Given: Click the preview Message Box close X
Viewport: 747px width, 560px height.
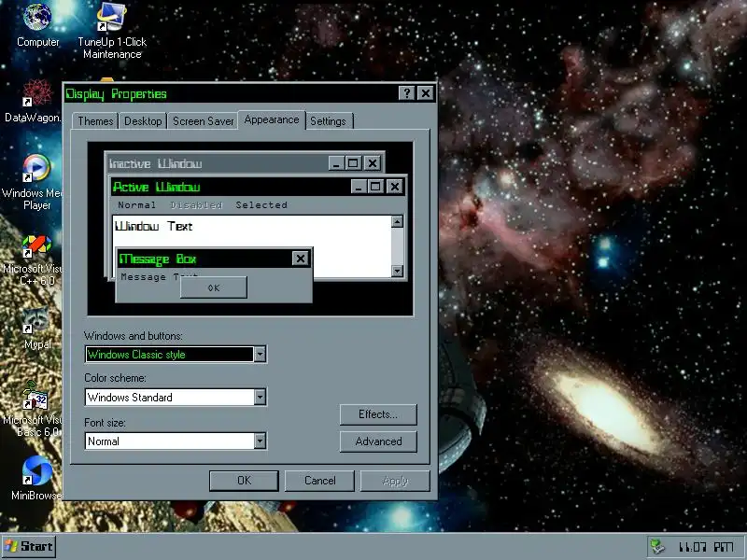Looking at the screenshot, I should (x=301, y=259).
